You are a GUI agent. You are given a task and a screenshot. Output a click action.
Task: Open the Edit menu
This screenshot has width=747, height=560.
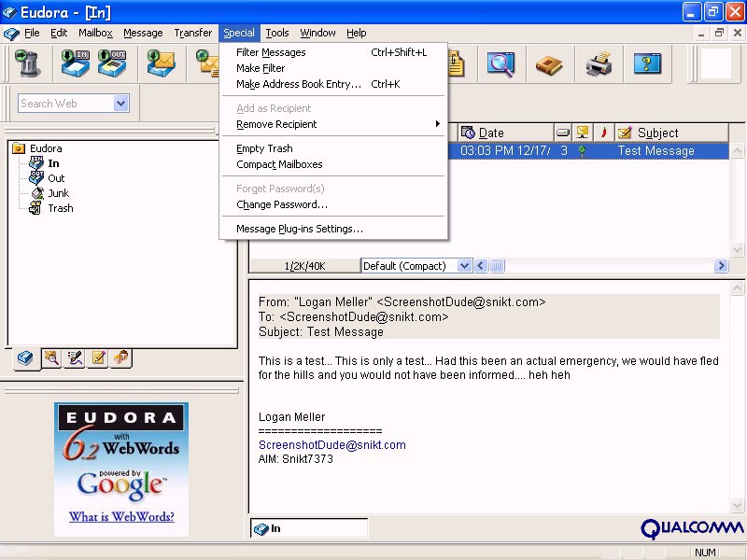(x=59, y=33)
